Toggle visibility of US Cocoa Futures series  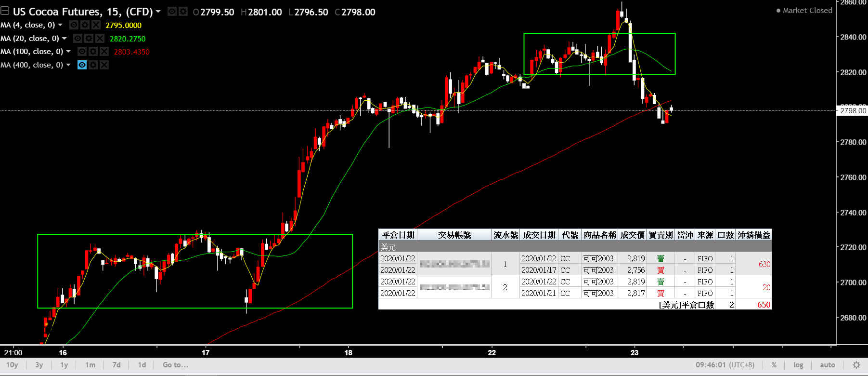click(x=172, y=11)
